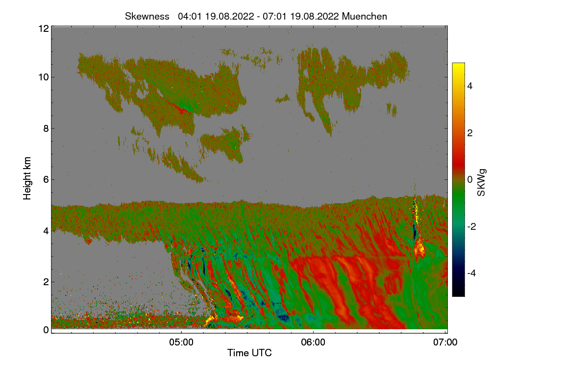Click the 06:00 time tick label

click(313, 343)
